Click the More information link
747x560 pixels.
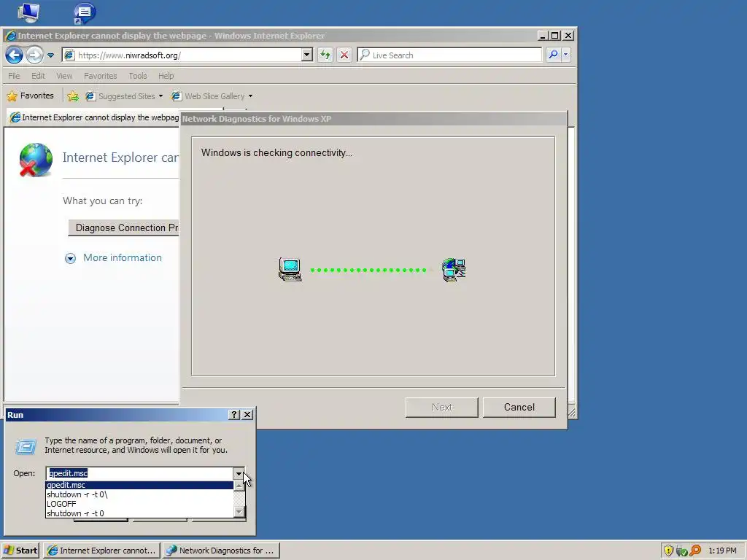pos(123,257)
